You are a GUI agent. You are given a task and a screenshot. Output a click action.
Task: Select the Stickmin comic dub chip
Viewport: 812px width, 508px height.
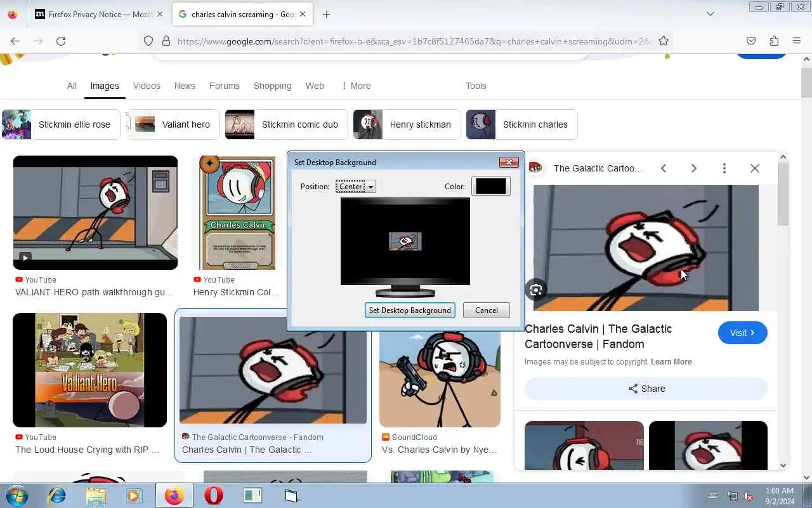point(286,124)
